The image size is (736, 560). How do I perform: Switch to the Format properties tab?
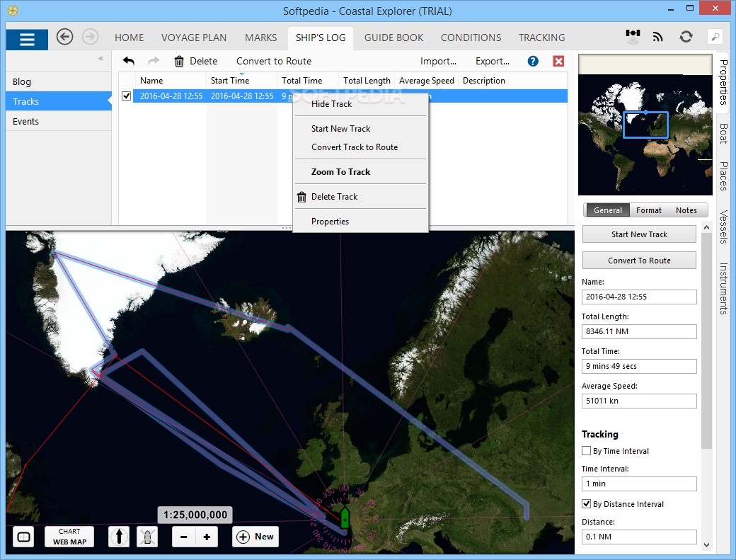point(649,210)
